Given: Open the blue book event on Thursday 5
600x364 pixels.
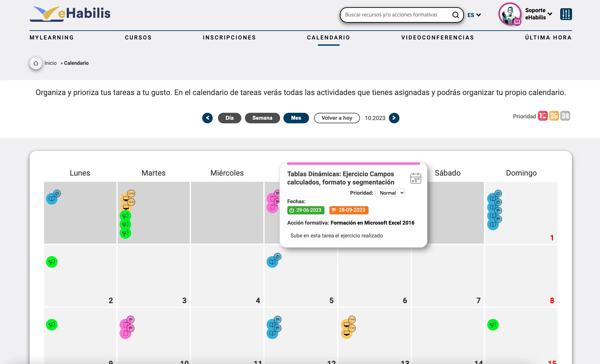Looking at the screenshot, I should 272,262.
